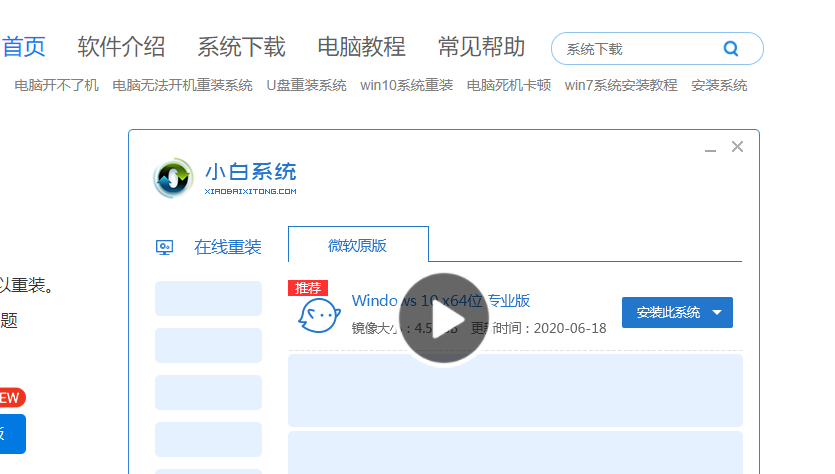Viewport: 835px width, 474px height.
Task: Close the 小白系统 window
Action: tap(738, 147)
